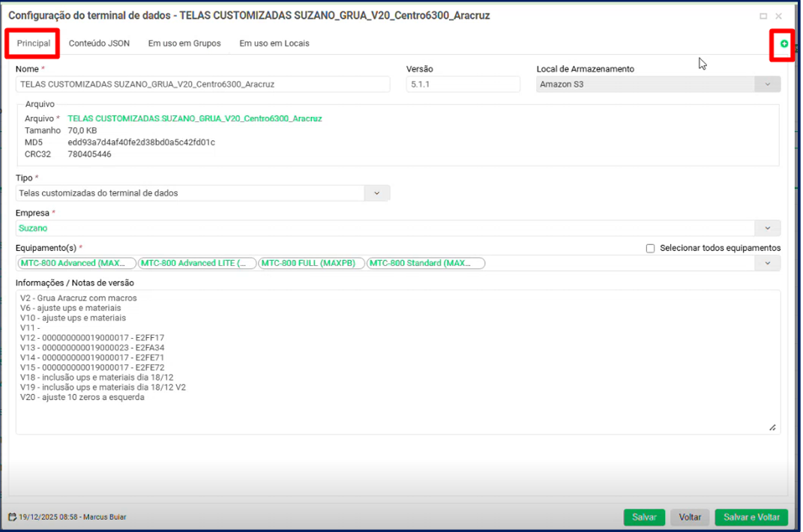Viewport: 803px width, 532px height.
Task: Select the Em uso em Locais tab
Action: [274, 43]
